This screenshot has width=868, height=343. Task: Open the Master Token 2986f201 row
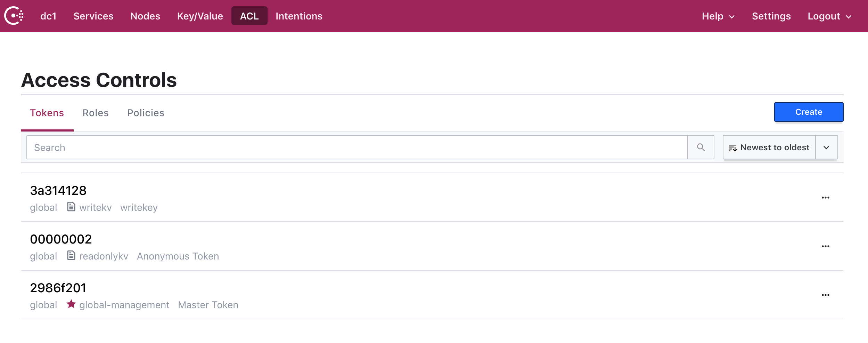(58, 288)
